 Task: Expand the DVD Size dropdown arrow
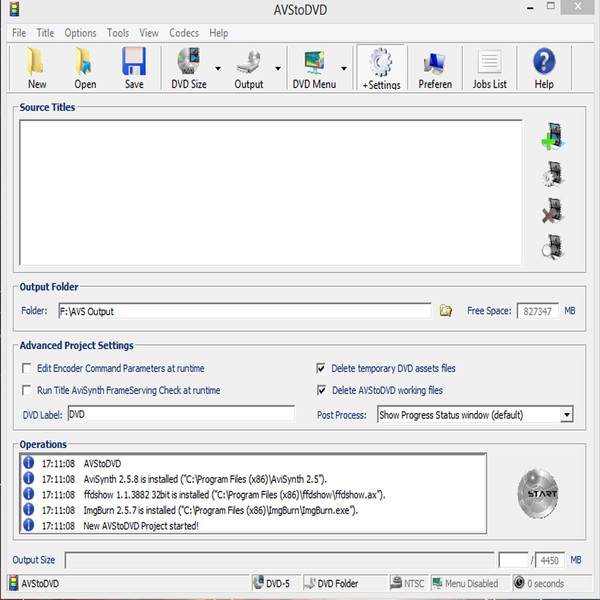218,68
